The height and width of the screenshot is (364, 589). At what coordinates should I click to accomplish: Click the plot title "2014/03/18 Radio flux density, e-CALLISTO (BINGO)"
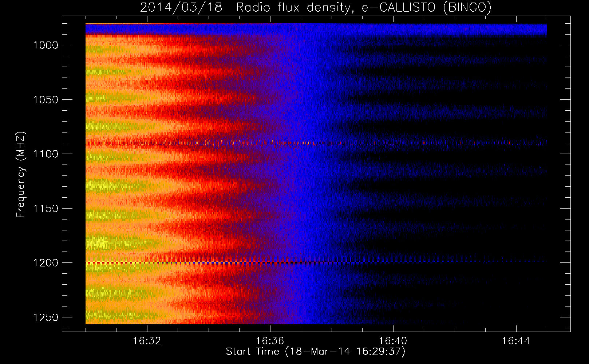click(316, 7)
